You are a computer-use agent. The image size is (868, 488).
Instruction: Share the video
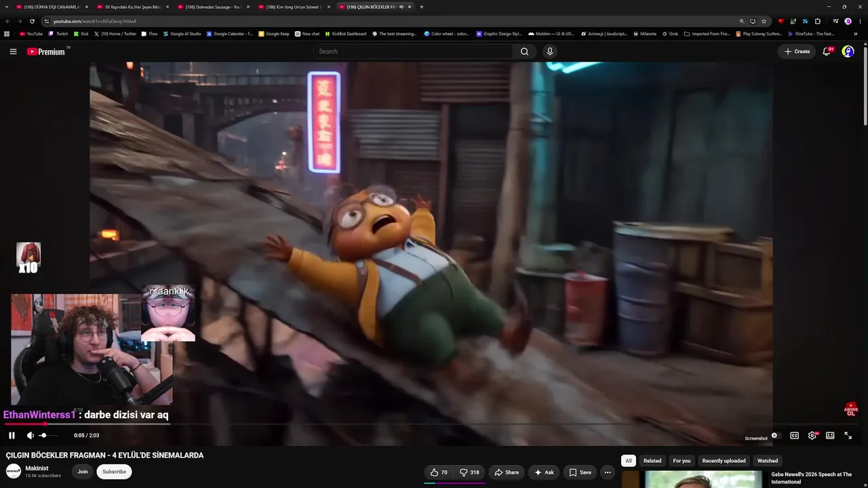point(507,472)
